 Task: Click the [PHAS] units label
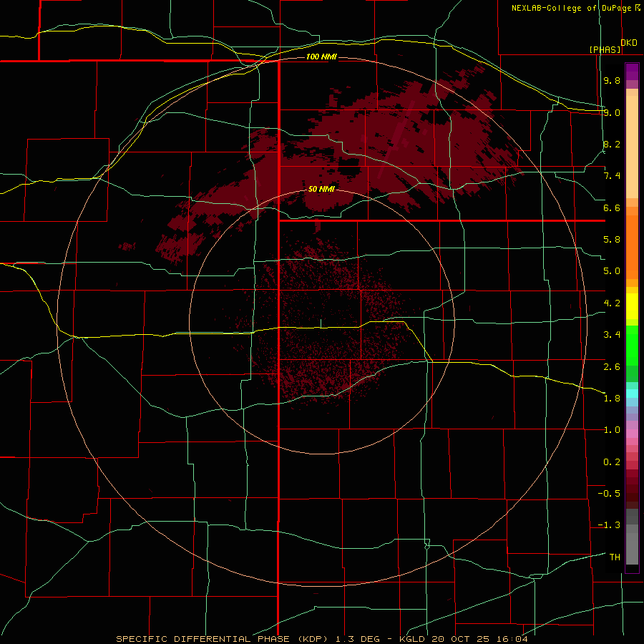click(x=605, y=49)
